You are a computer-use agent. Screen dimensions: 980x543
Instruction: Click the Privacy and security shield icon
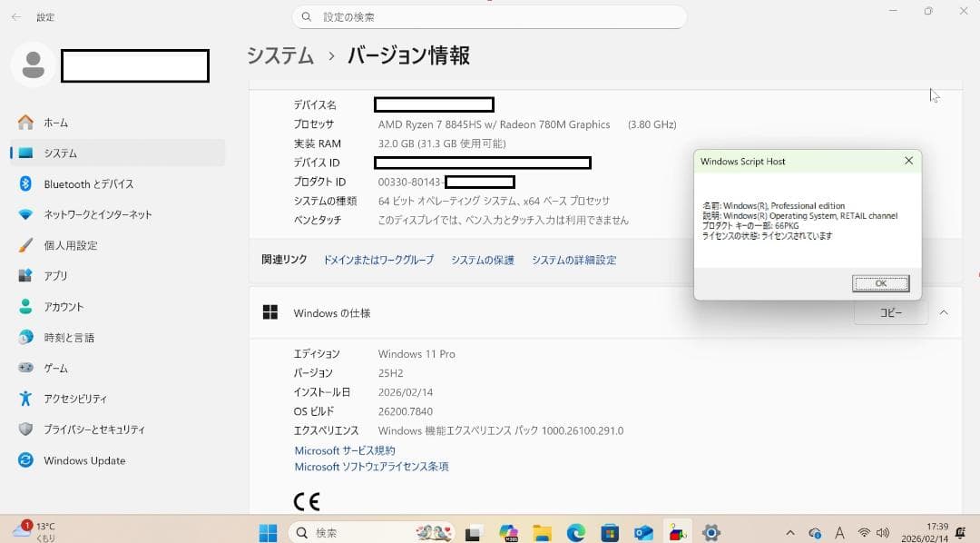point(25,429)
